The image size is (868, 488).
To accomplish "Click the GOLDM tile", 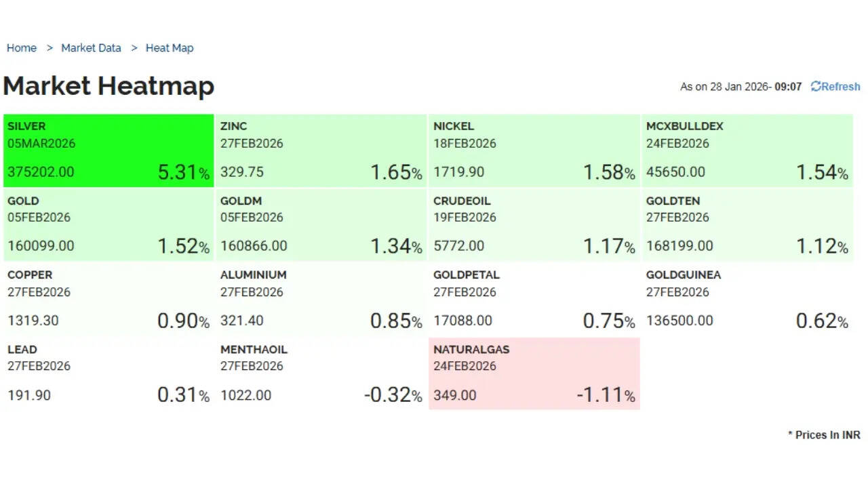I will 321,224.
